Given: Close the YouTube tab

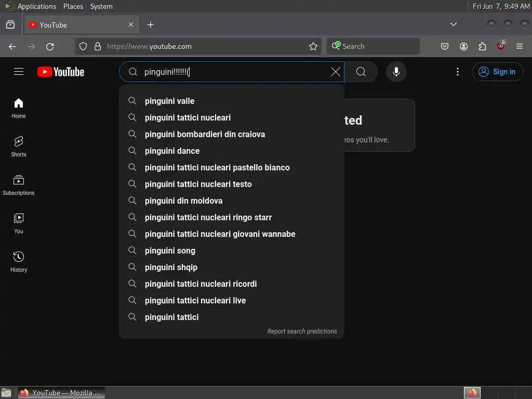Looking at the screenshot, I should coord(131,24).
